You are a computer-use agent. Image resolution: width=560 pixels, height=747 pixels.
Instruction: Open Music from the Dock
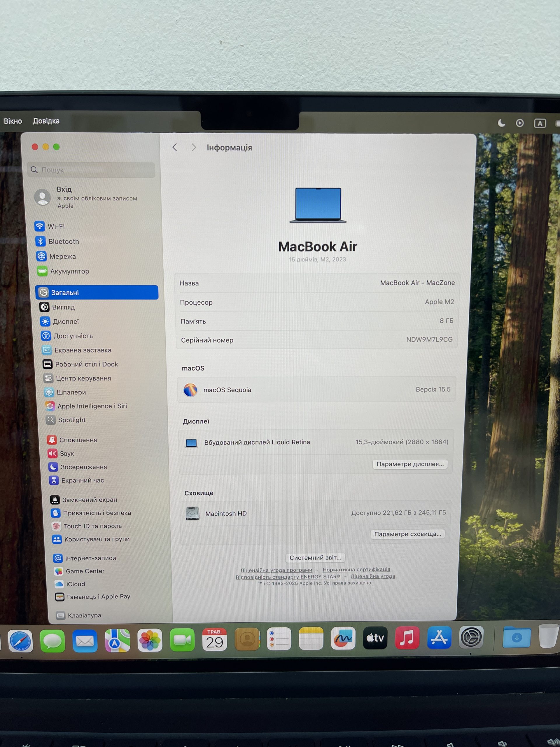click(407, 637)
